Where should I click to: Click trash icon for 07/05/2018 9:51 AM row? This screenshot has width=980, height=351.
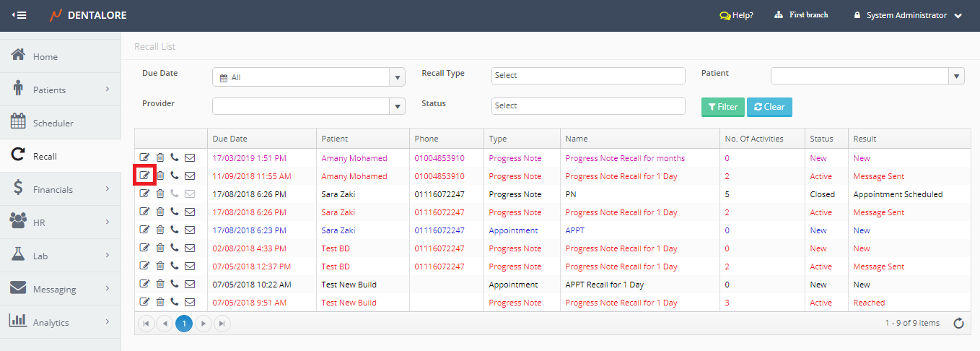pos(160,302)
